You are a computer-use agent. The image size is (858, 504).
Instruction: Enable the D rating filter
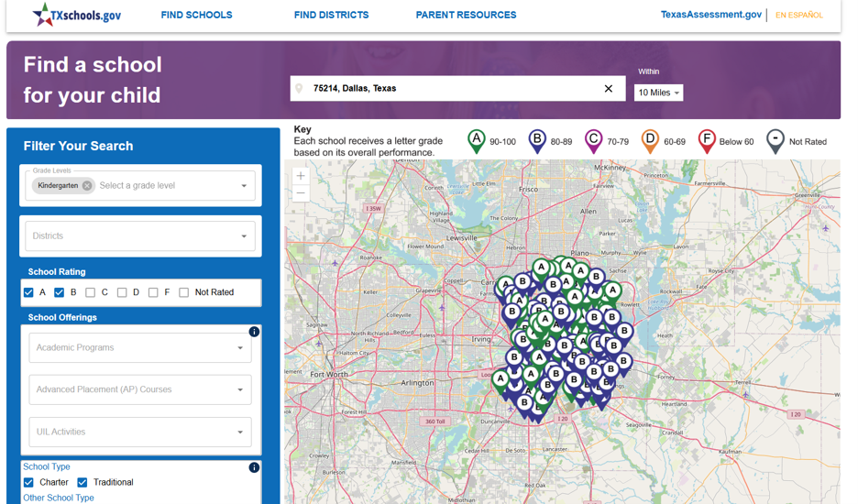click(x=122, y=292)
